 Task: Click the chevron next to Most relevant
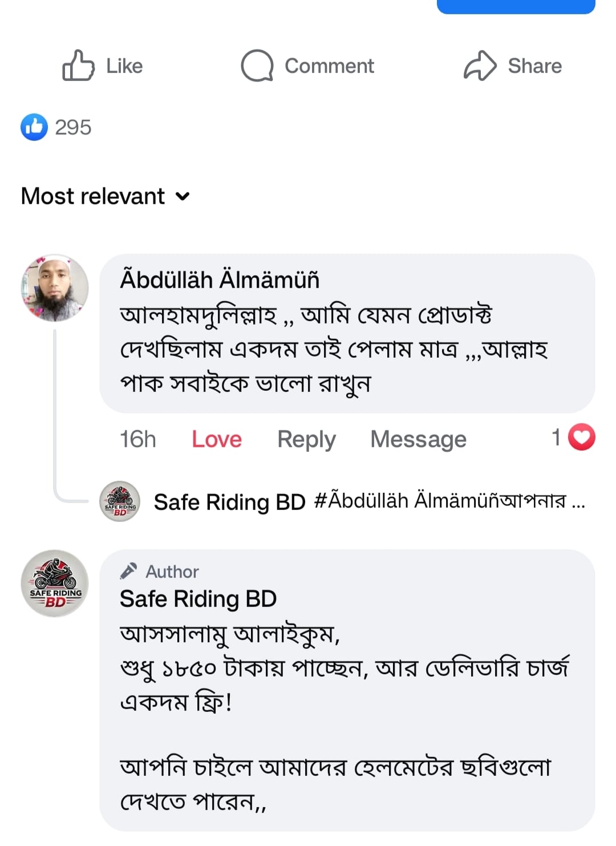click(x=183, y=196)
